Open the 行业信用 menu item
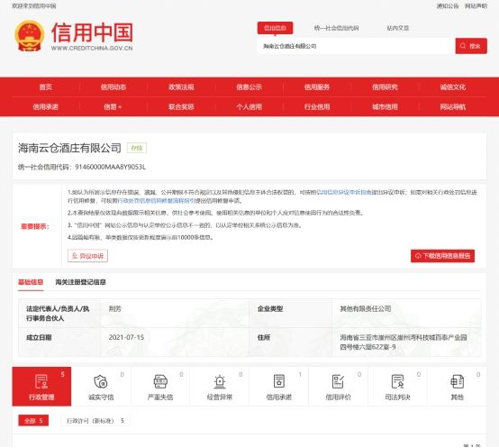Image resolution: width=499 pixels, height=448 pixels. pos(317,107)
